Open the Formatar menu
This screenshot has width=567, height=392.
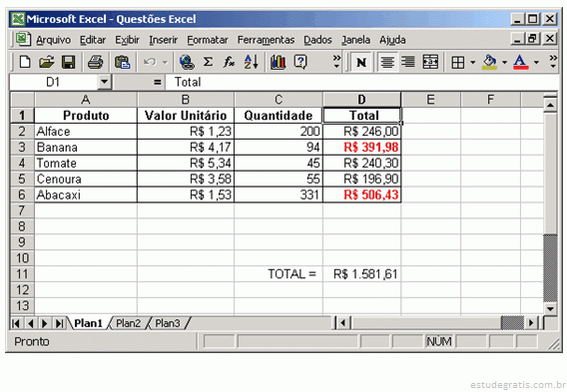[x=208, y=40]
